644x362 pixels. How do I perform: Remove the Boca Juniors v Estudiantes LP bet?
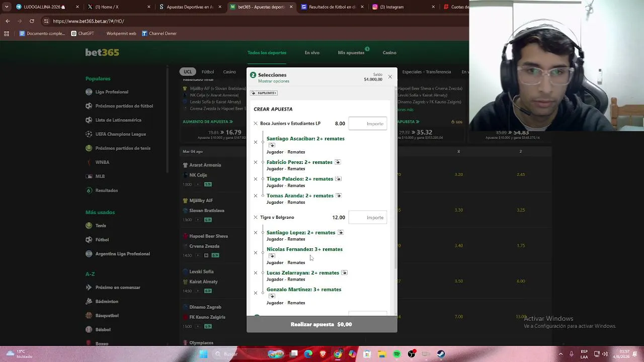point(256,124)
